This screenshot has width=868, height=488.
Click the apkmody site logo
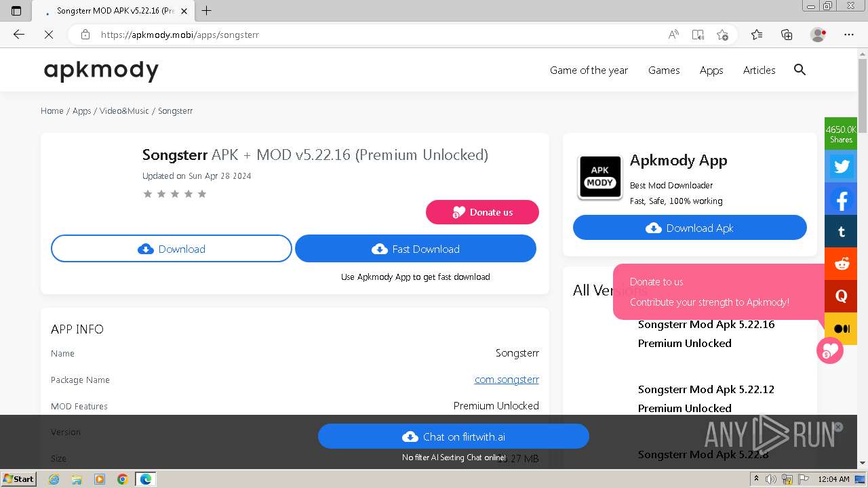pos(101,70)
